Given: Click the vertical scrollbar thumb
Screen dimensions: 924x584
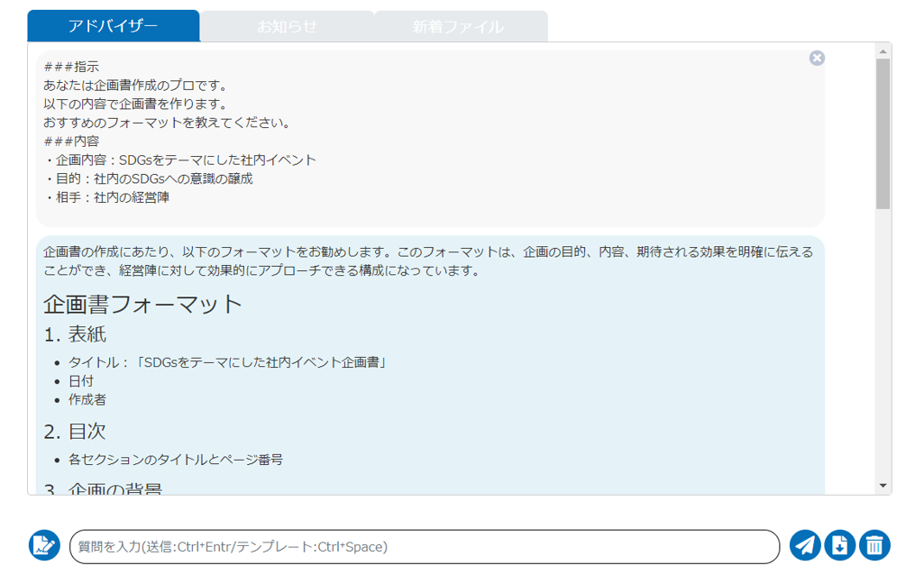Looking at the screenshot, I should tap(883, 133).
